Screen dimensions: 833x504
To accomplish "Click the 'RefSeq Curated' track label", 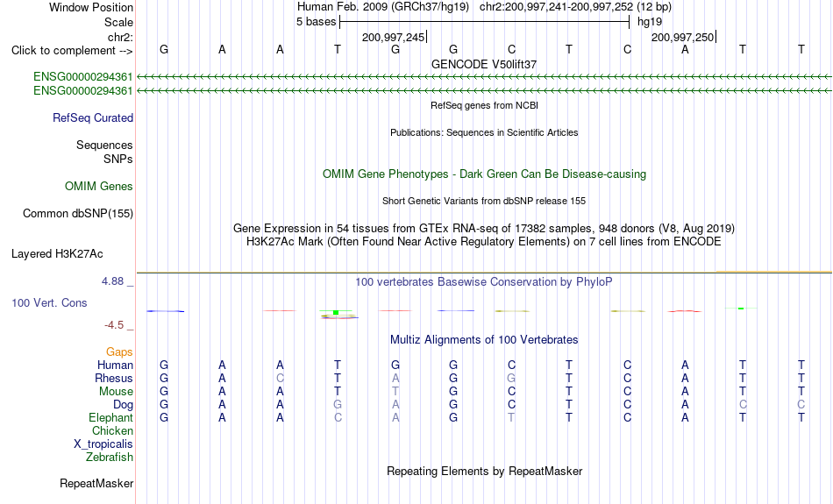I will (93, 118).
